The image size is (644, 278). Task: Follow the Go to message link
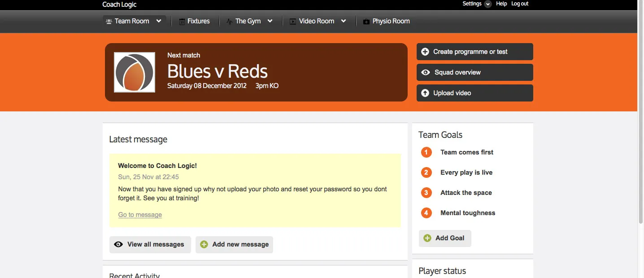(x=140, y=215)
